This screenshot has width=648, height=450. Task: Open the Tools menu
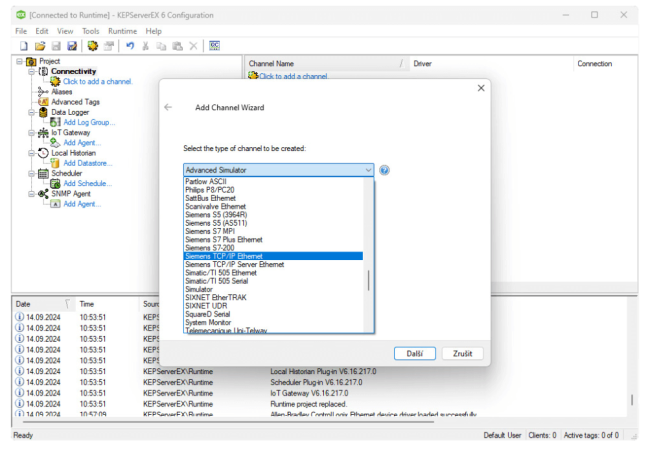[x=91, y=31]
